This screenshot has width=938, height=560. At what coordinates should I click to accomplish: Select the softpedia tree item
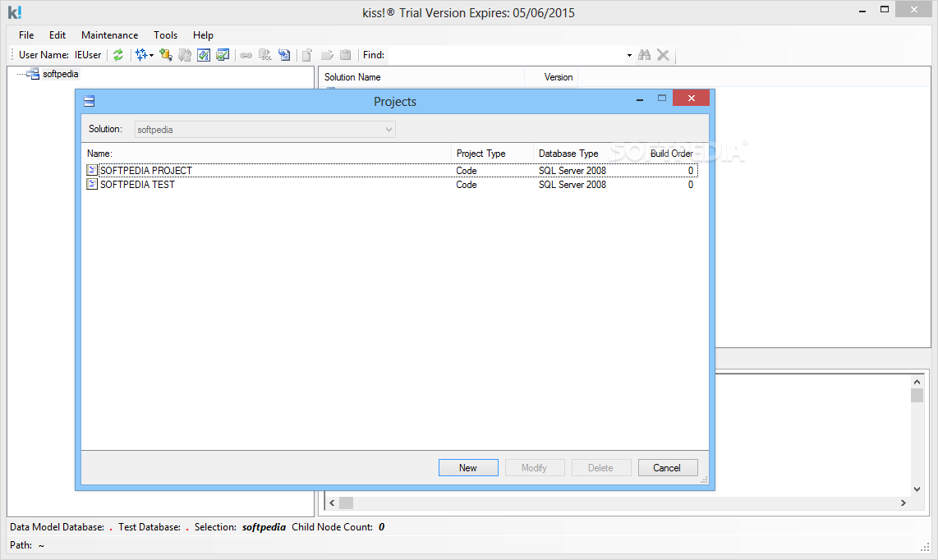(x=61, y=74)
